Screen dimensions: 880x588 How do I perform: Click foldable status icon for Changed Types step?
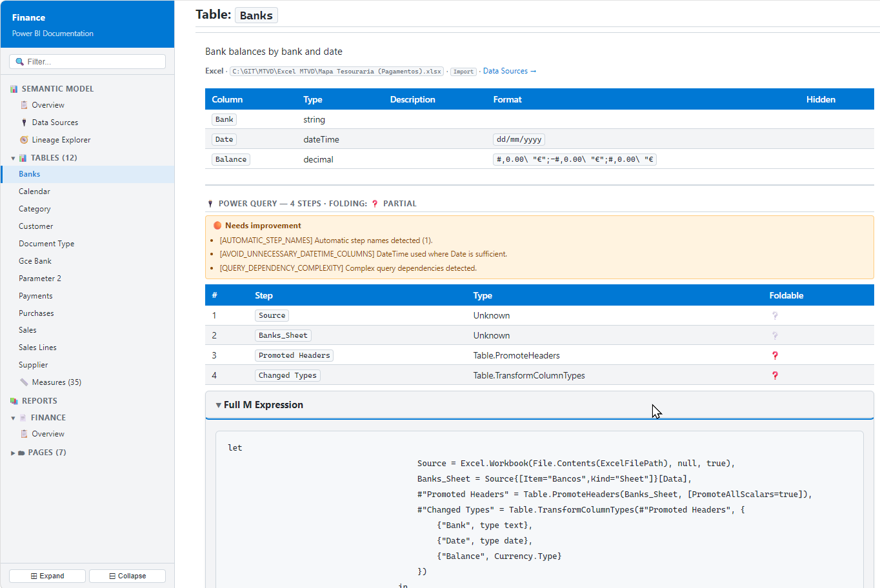(775, 376)
